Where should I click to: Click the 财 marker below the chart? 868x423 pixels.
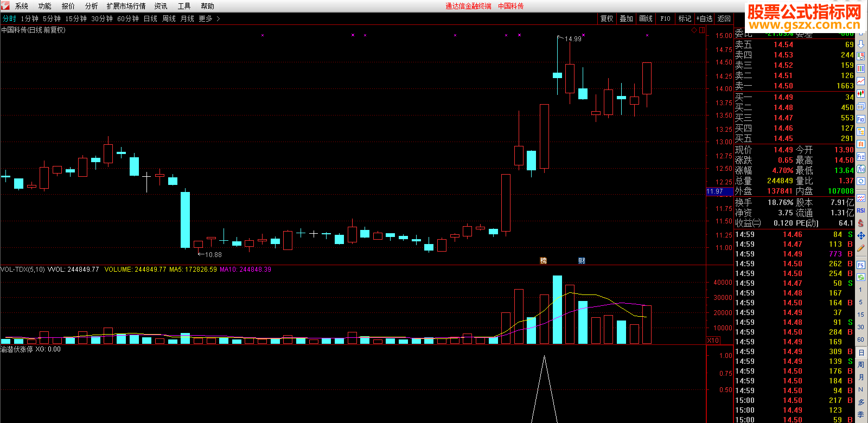[582, 261]
